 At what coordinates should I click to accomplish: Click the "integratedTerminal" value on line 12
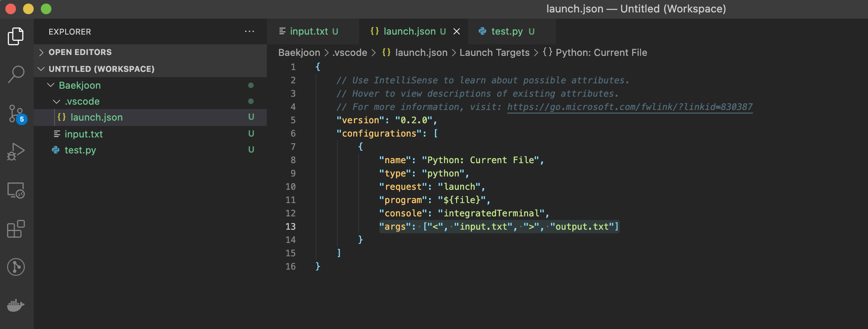(491, 213)
